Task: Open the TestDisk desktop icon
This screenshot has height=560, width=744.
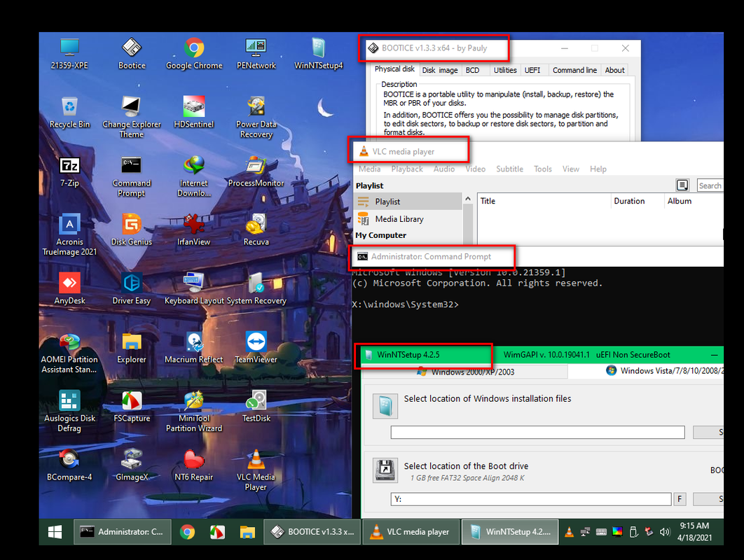Action: 256,407
